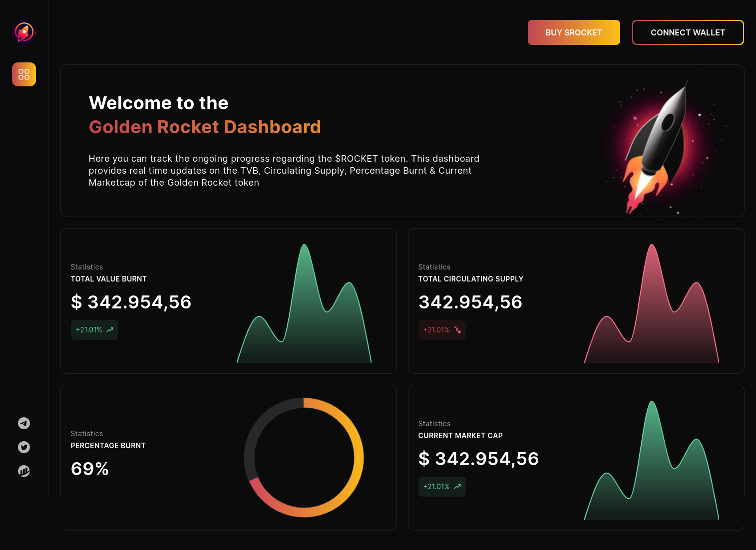Screen dimensions: 756x550
Task: Click the Total Value Burnt +21.01% badge
Action: [94, 330]
